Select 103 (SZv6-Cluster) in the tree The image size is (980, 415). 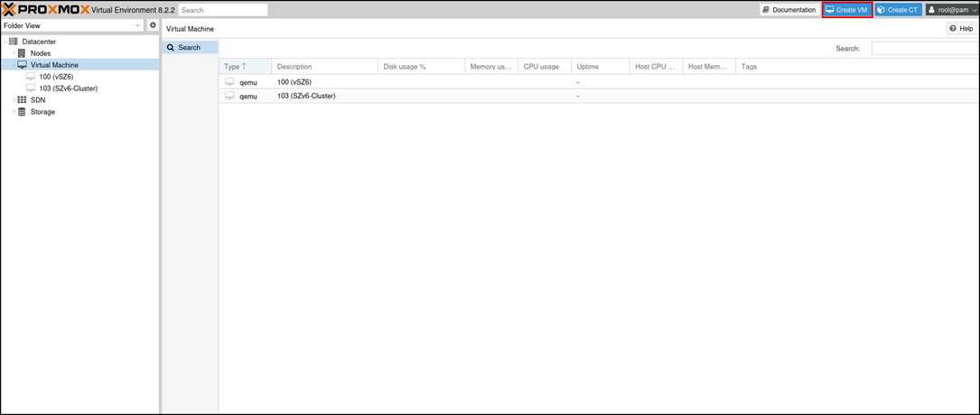click(68, 89)
